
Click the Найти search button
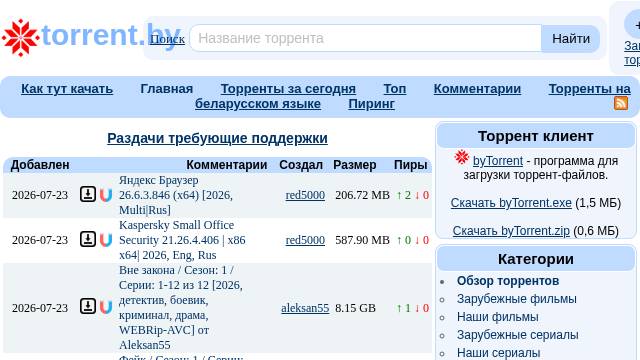click(571, 38)
